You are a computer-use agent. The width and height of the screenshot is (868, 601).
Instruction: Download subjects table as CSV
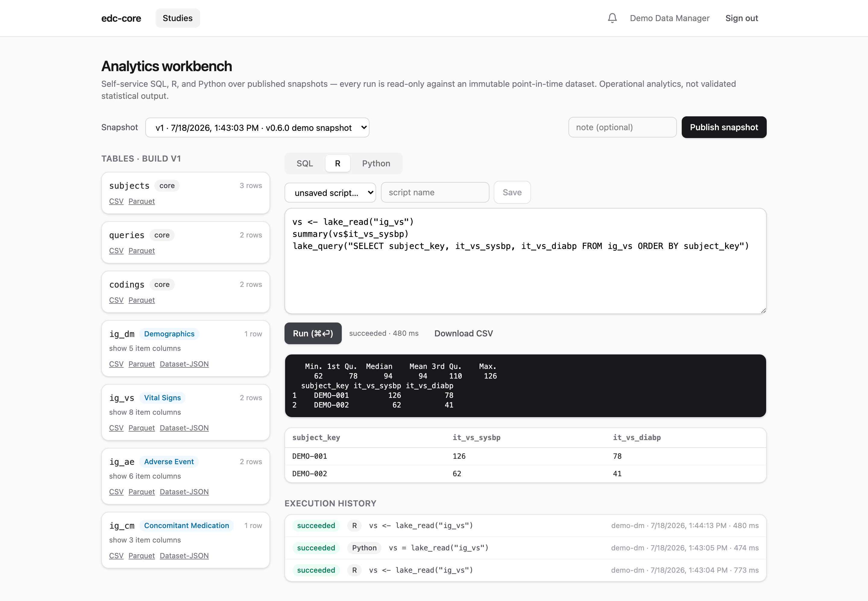coord(116,201)
